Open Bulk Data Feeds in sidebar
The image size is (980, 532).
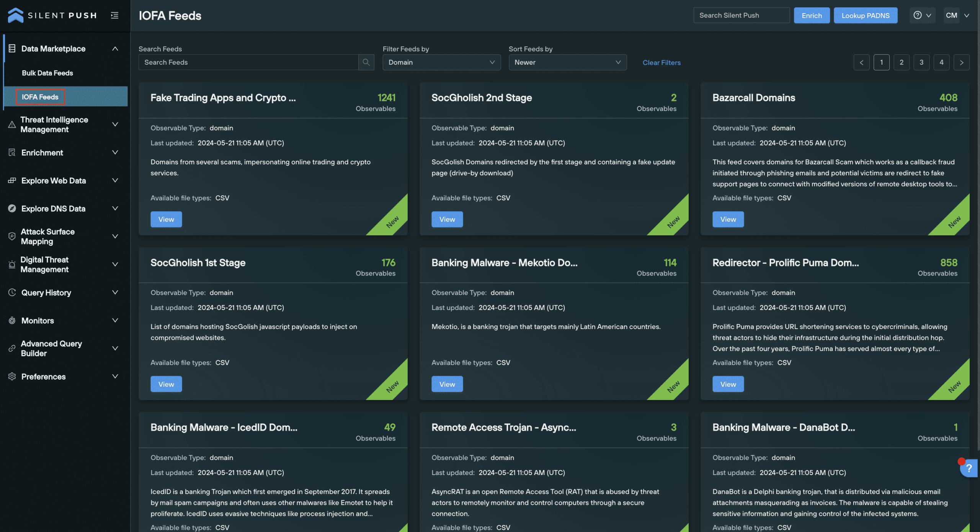pyautogui.click(x=47, y=73)
